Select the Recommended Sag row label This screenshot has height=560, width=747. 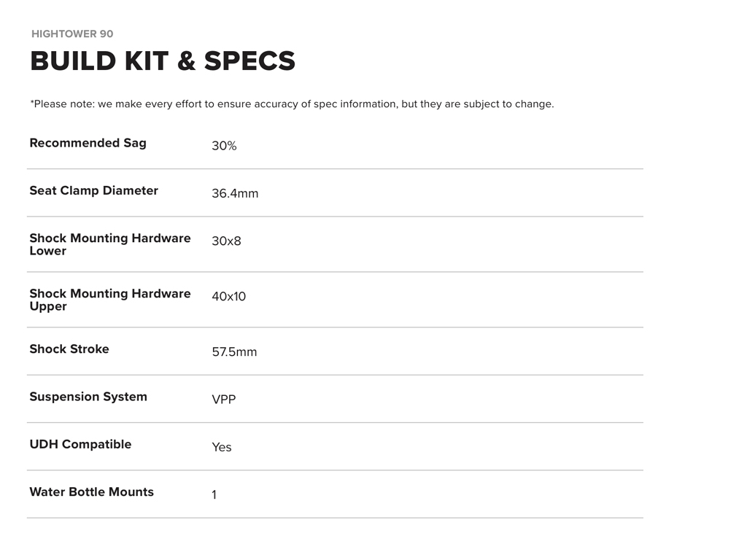(x=88, y=143)
